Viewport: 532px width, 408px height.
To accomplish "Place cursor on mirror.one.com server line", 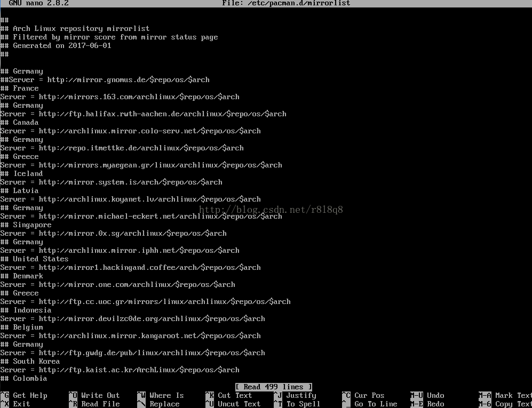I will (118, 285).
